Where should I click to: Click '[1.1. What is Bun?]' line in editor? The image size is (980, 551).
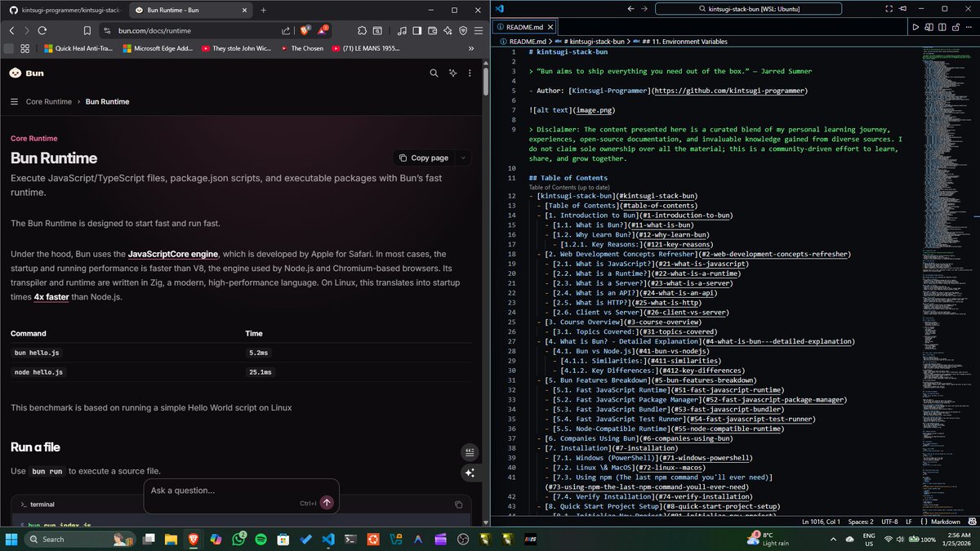[623, 224]
